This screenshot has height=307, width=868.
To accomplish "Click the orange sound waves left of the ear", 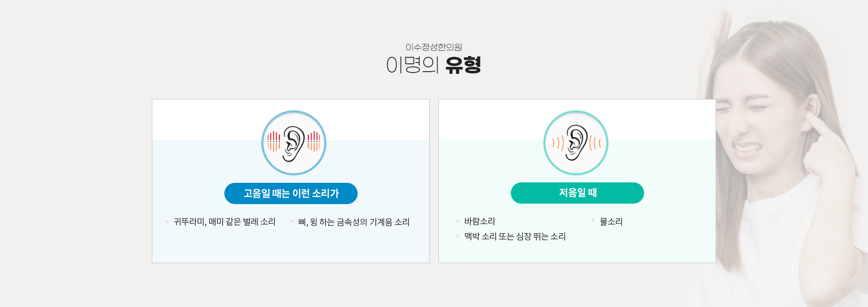I will tap(558, 142).
